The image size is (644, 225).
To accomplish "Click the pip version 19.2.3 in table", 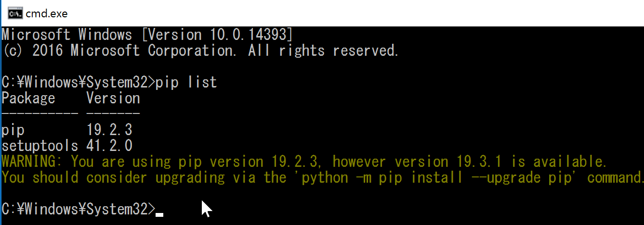I will point(109,130).
